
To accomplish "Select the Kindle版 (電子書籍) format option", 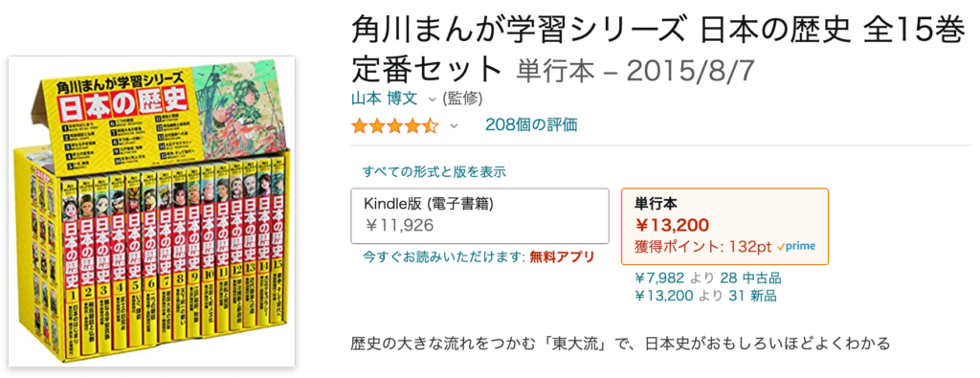I will point(480,215).
